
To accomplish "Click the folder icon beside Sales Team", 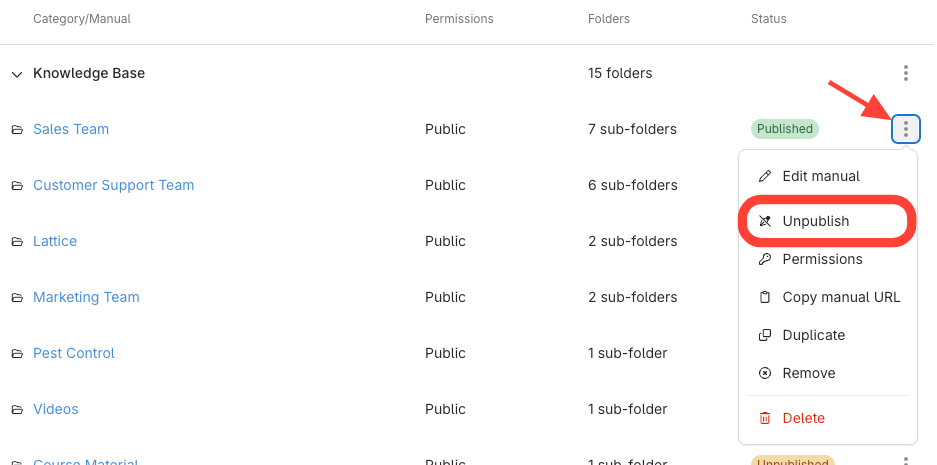I will pos(17,129).
